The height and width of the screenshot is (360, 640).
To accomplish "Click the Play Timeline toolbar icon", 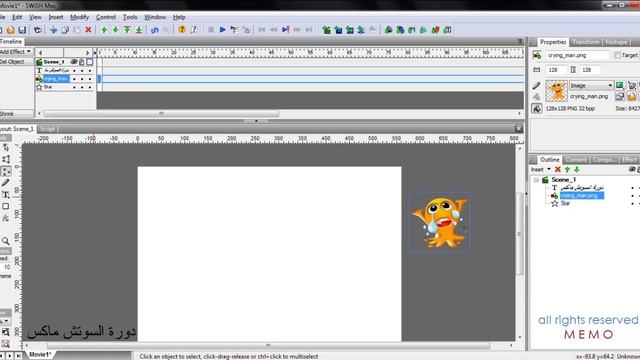I will click(x=234, y=30).
